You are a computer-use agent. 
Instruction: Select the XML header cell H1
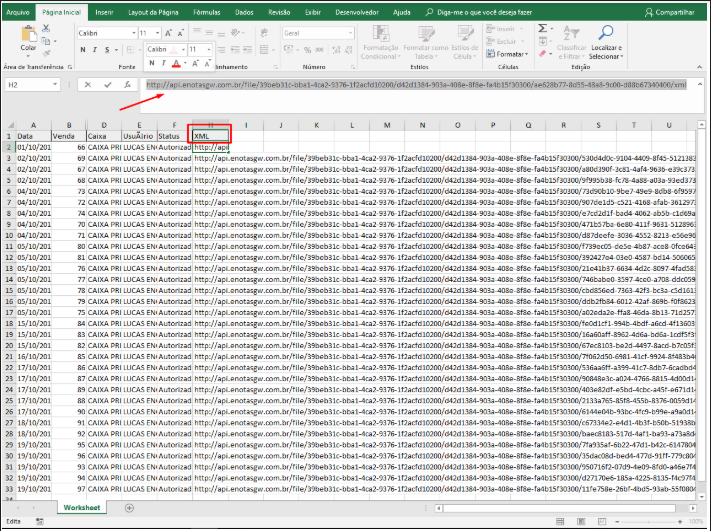click(210, 136)
